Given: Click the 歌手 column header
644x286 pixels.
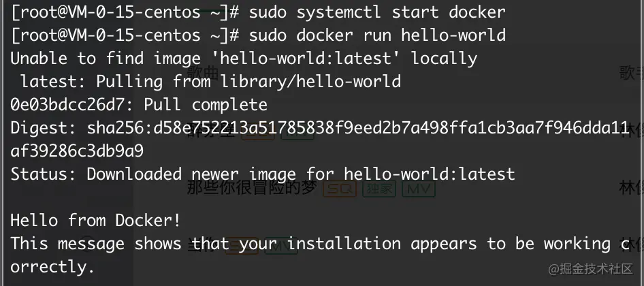Looking at the screenshot, I should [x=631, y=72].
